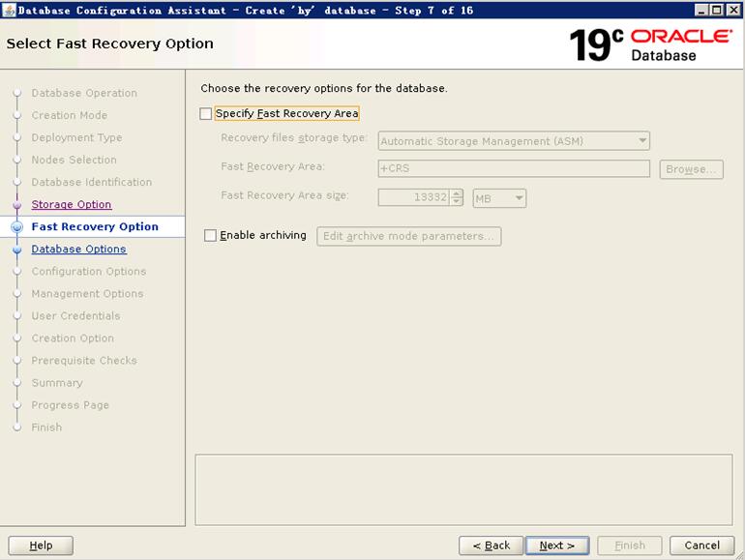The image size is (745, 560).
Task: Click User Credentials step label
Action: click(75, 316)
